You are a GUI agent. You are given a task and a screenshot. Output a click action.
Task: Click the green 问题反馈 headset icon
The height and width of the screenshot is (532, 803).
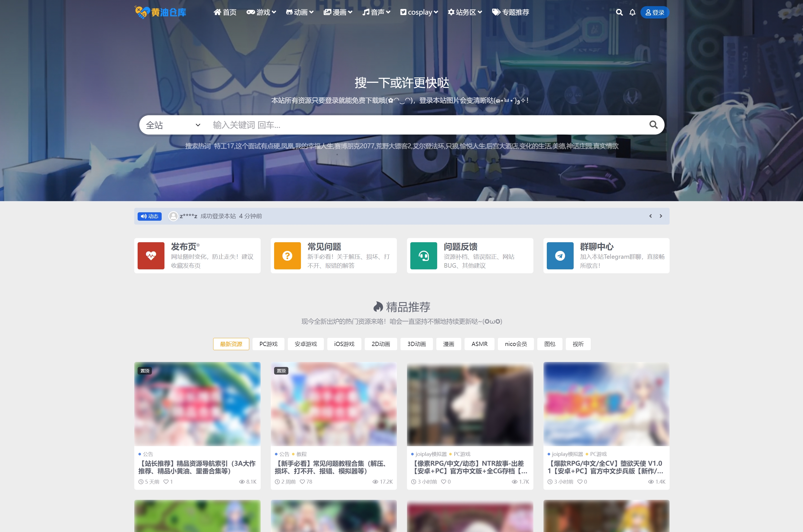click(x=424, y=255)
